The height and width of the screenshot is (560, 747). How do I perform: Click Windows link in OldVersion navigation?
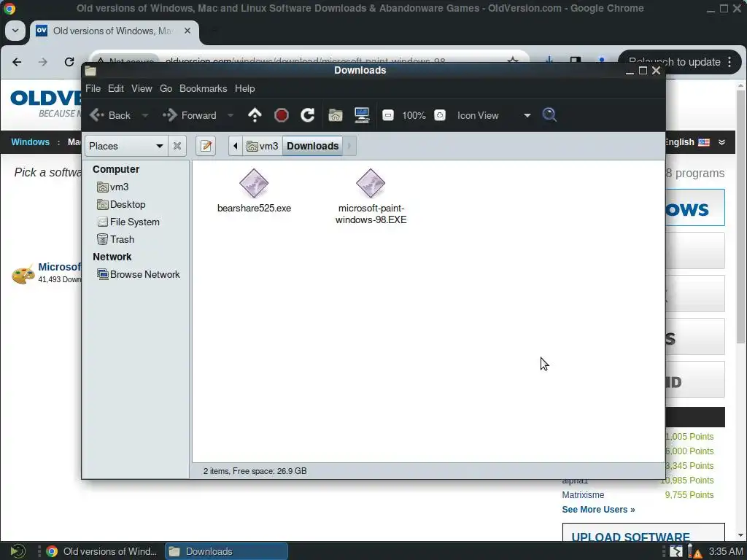[x=30, y=142]
